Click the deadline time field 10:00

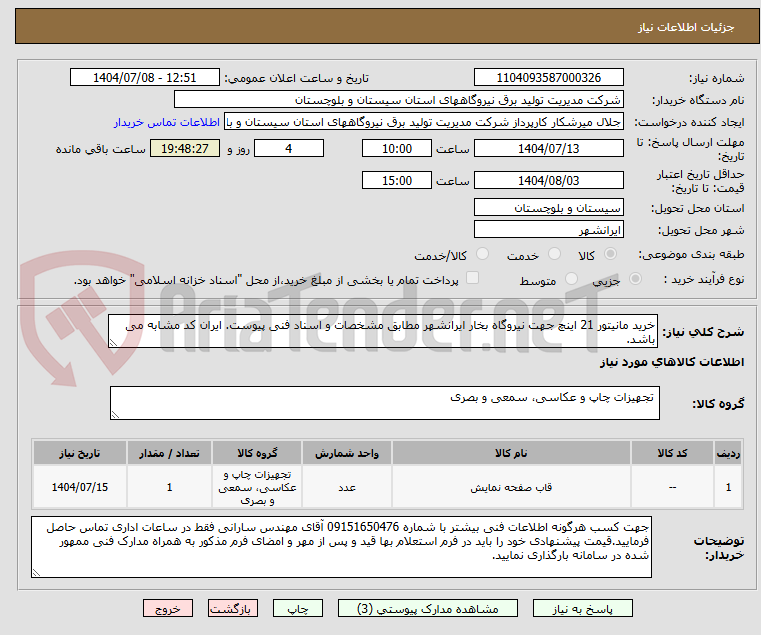tap(397, 148)
